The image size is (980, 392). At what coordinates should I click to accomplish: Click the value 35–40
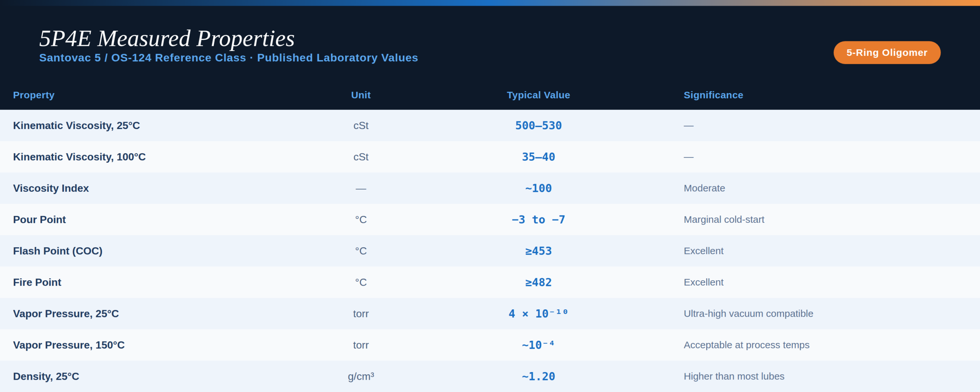point(538,157)
